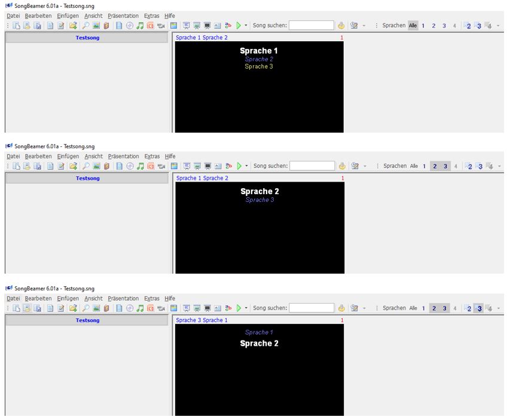
Task: Click open schedule icon in top window
Action: tap(27, 25)
